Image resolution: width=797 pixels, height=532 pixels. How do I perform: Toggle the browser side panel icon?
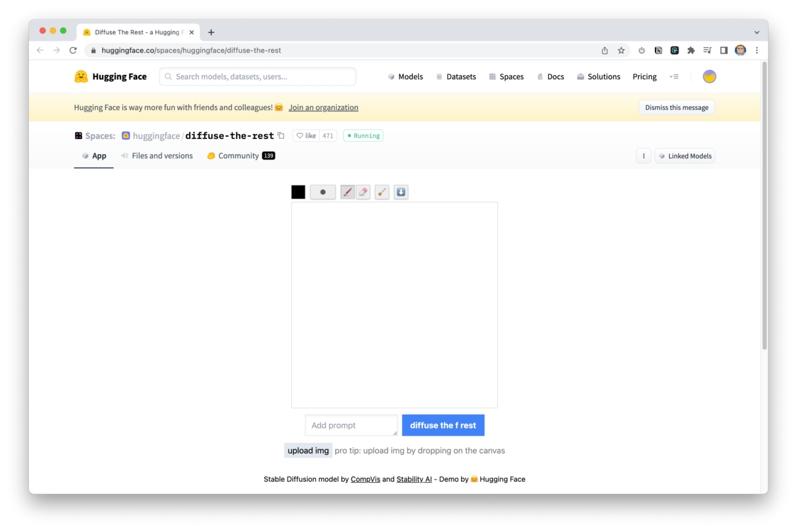(x=724, y=50)
